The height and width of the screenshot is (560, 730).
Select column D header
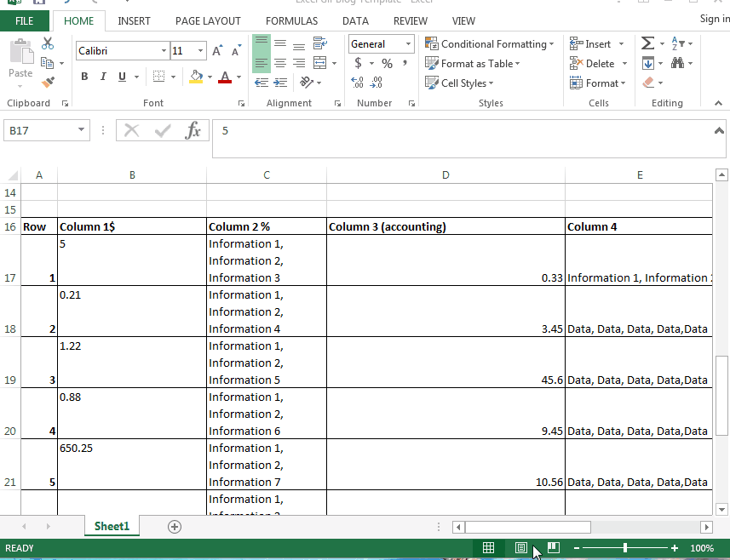click(446, 174)
